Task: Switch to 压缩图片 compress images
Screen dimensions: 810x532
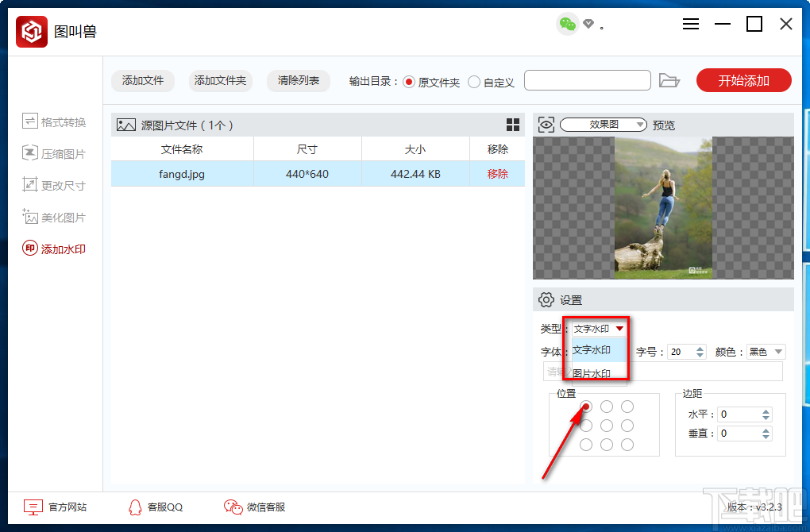Action: [54, 153]
